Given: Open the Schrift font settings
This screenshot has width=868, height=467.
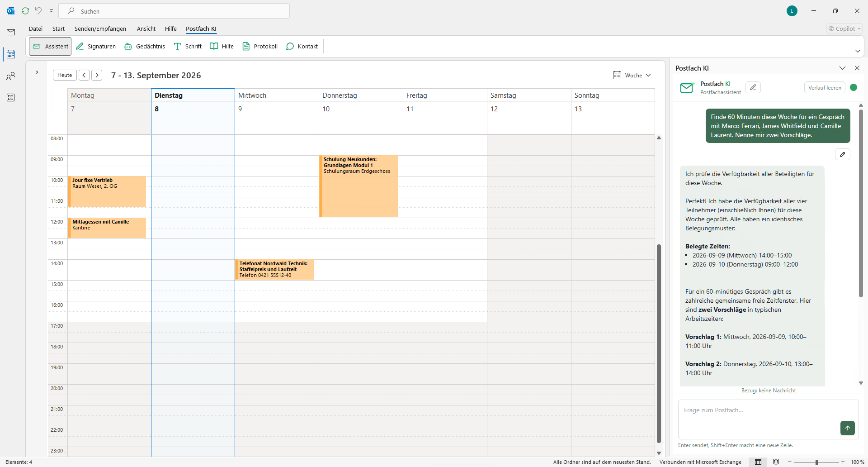Looking at the screenshot, I should (x=188, y=46).
